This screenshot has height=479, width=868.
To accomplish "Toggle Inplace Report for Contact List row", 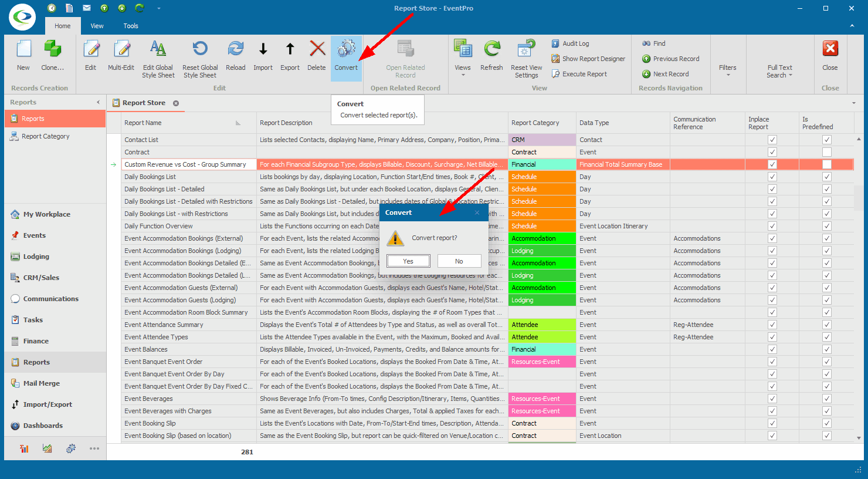I will point(772,140).
